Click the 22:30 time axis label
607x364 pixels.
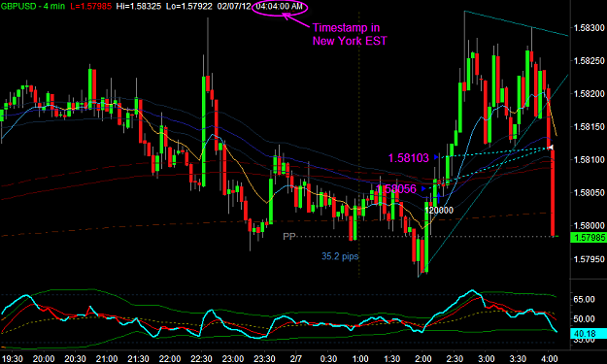coord(201,358)
